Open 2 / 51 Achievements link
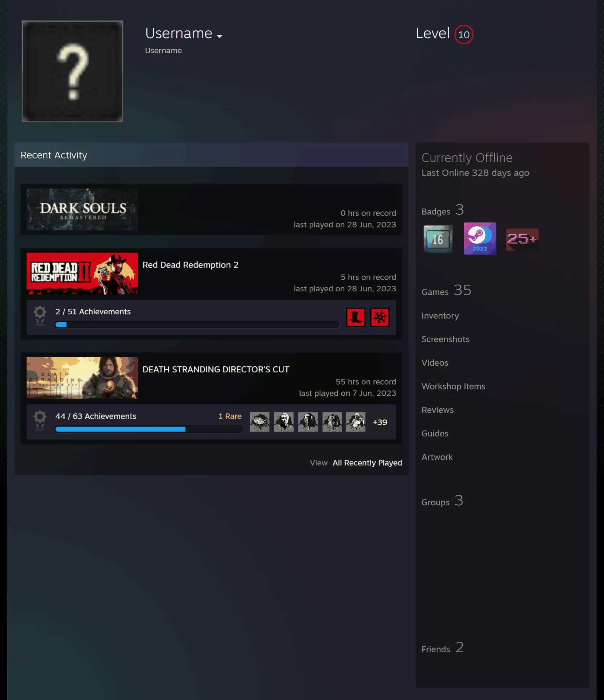Viewport: 604px width, 700px height. pyautogui.click(x=93, y=312)
